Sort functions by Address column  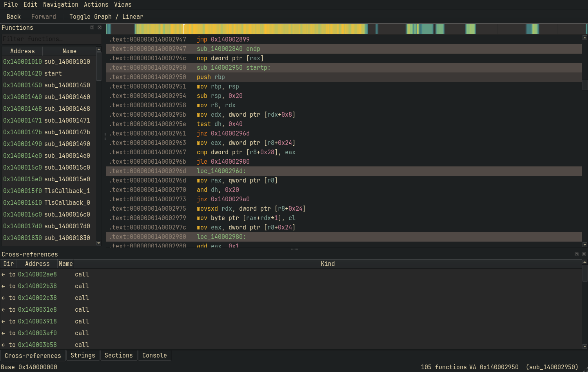click(22, 51)
